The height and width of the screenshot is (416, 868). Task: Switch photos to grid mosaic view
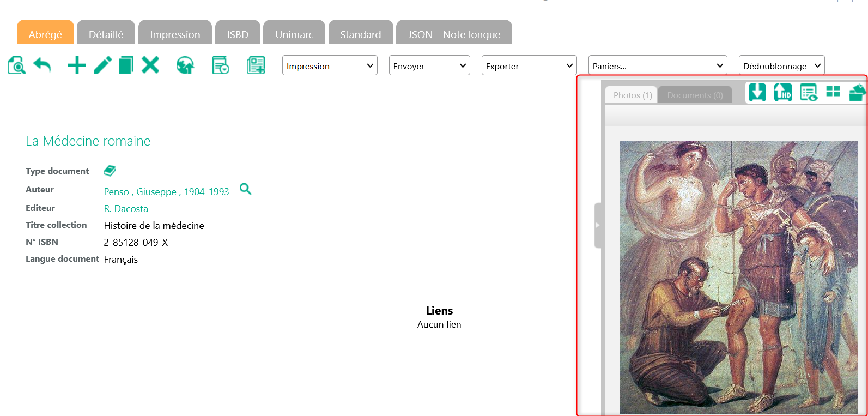pos(833,91)
